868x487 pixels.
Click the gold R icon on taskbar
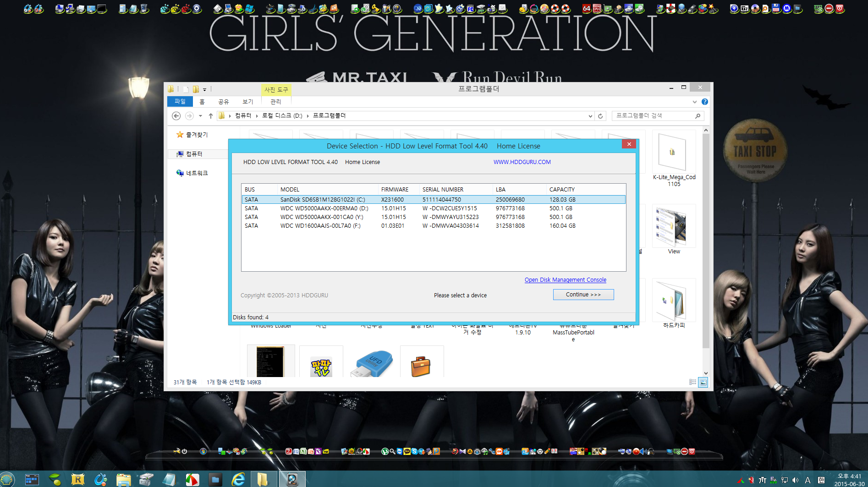pyautogui.click(x=78, y=479)
